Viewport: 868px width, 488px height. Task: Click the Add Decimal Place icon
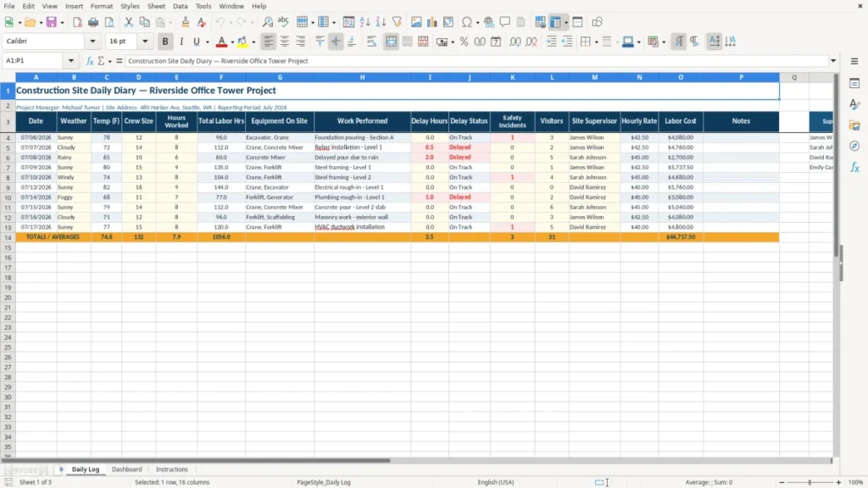515,42
